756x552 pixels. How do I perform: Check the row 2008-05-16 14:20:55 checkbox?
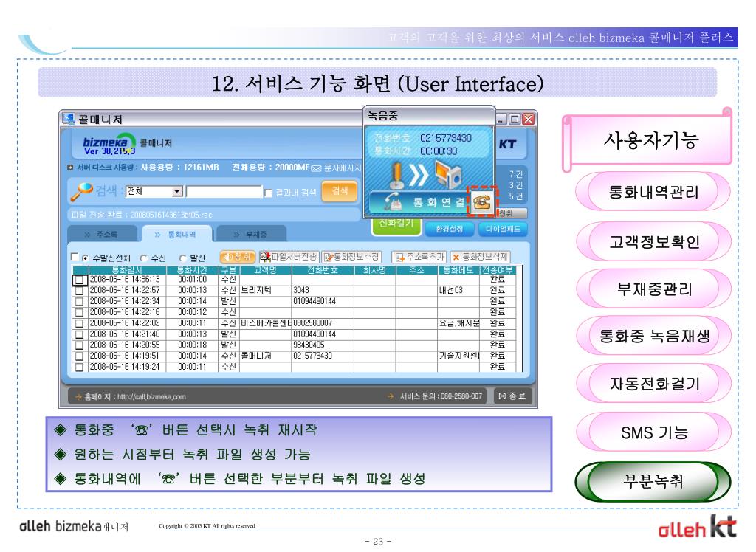pos(80,345)
